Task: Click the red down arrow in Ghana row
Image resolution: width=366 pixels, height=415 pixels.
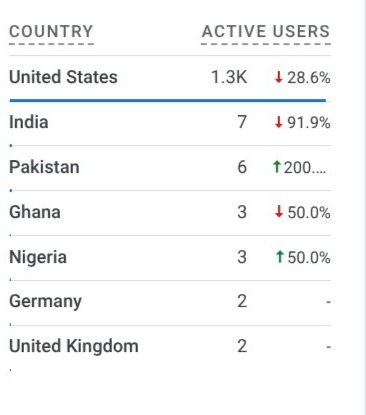Action: point(279,212)
